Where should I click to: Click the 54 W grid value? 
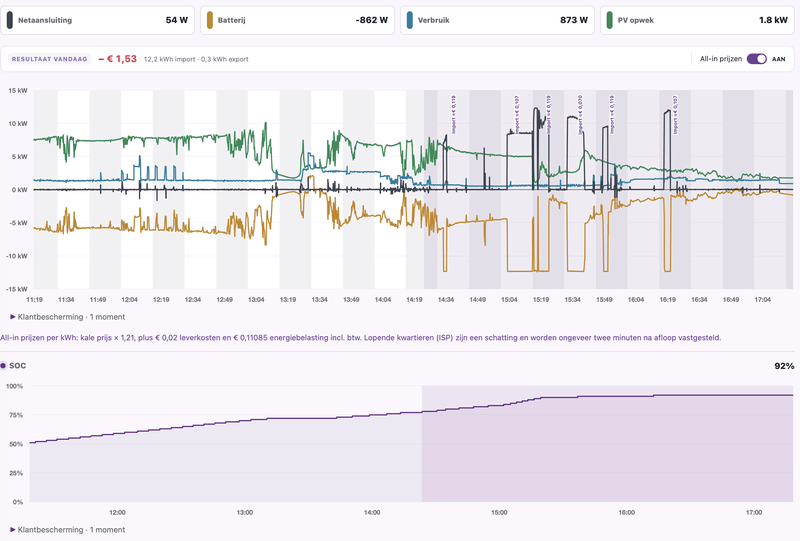177,20
